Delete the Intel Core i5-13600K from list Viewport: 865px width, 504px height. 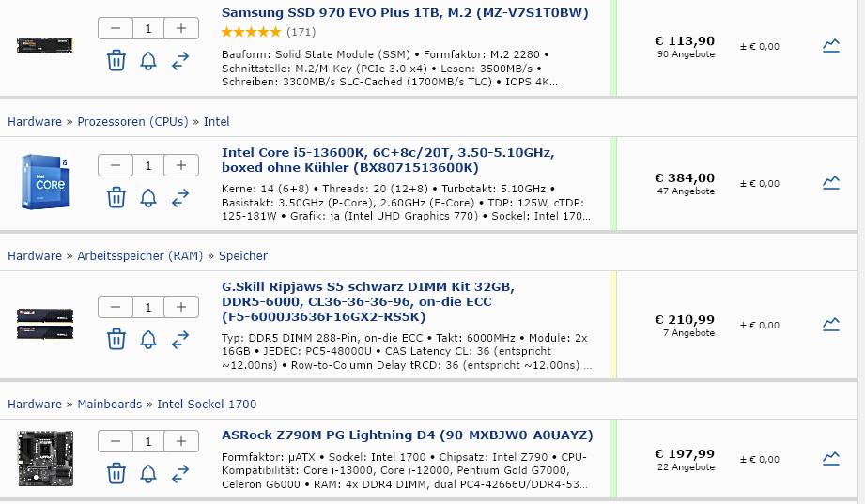tap(116, 197)
